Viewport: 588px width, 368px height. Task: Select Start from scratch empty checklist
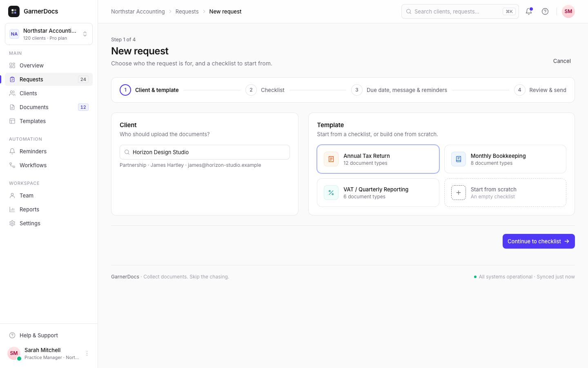(505, 193)
